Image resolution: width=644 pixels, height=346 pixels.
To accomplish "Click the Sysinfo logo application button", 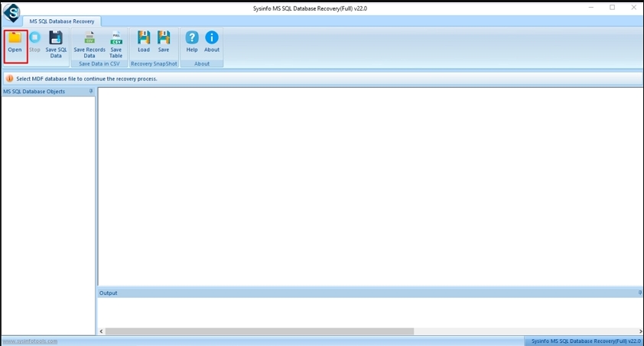I will pyautogui.click(x=11, y=12).
